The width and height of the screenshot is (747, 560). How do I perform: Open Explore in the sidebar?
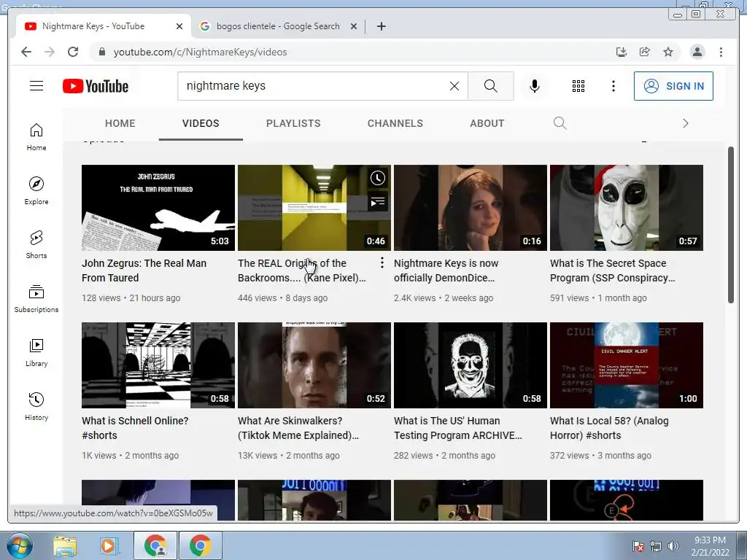(36, 190)
